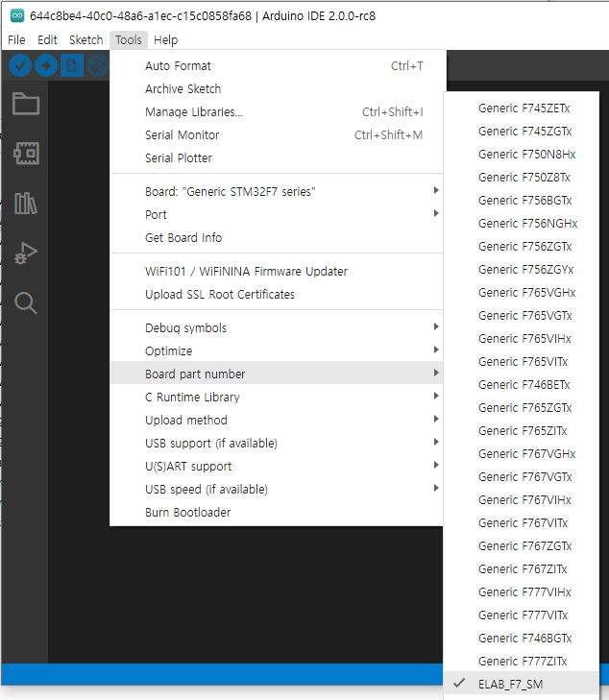This screenshot has height=700, width=609.
Task: Select Generic F765ZGTx part number
Action: [x=521, y=408]
